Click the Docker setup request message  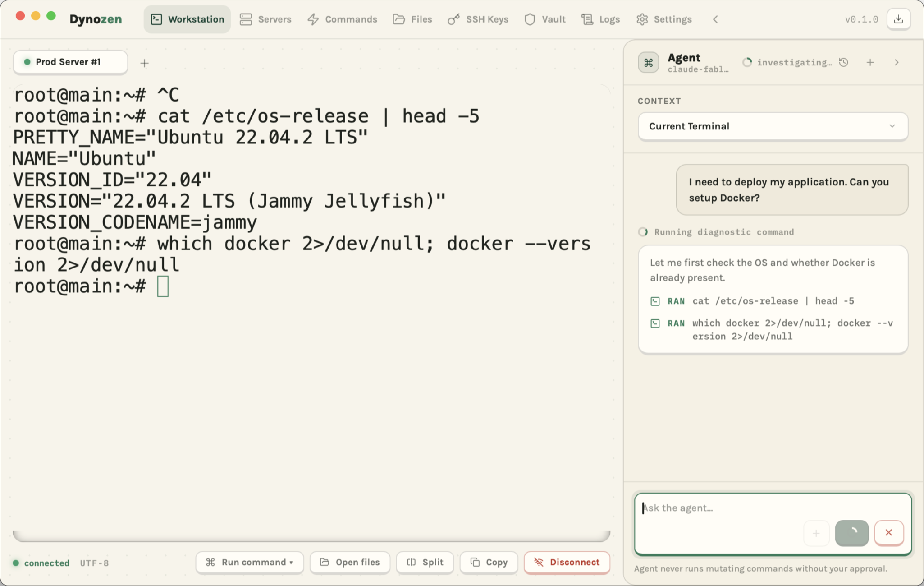(792, 190)
